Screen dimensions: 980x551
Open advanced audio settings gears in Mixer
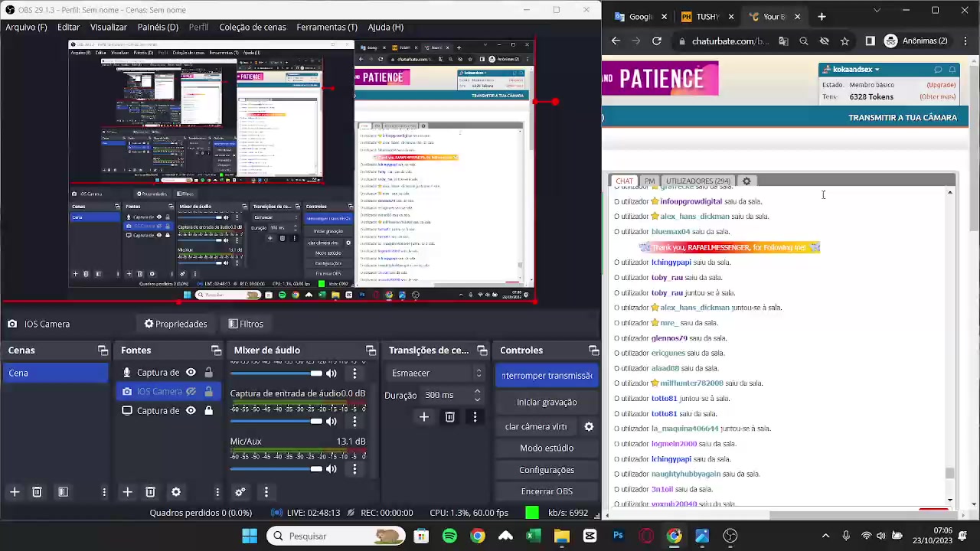(240, 492)
